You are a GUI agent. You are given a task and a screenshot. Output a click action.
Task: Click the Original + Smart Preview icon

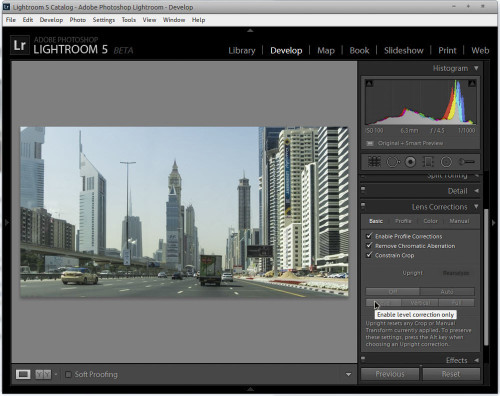tap(370, 143)
